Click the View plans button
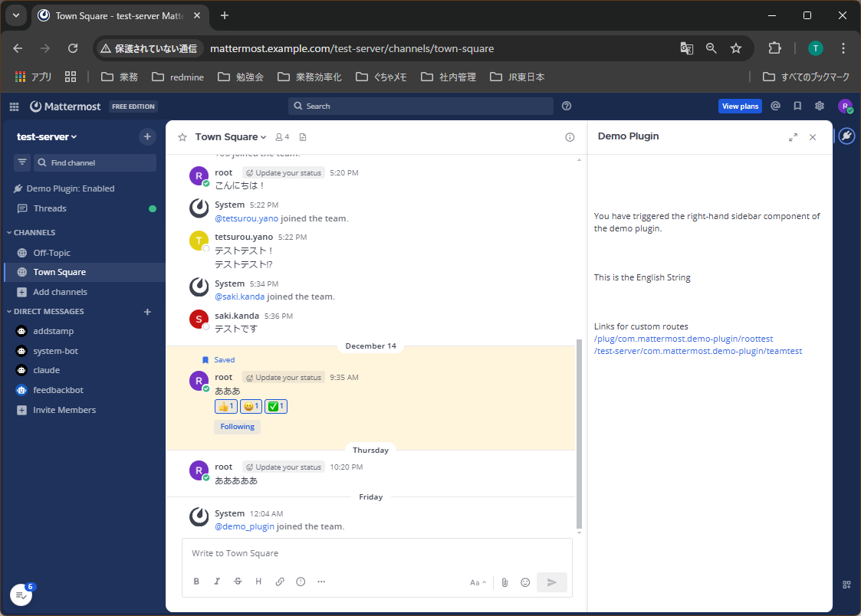 pyautogui.click(x=740, y=106)
